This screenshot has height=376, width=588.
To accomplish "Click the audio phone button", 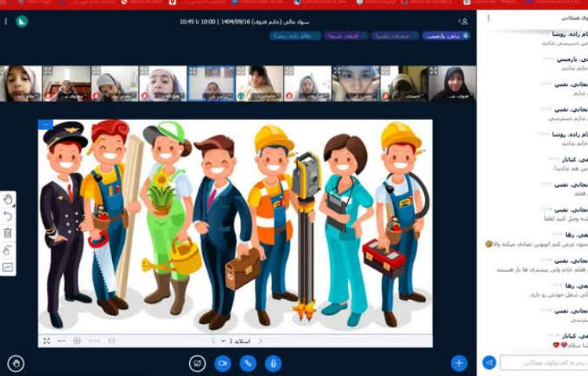I will (248, 363).
